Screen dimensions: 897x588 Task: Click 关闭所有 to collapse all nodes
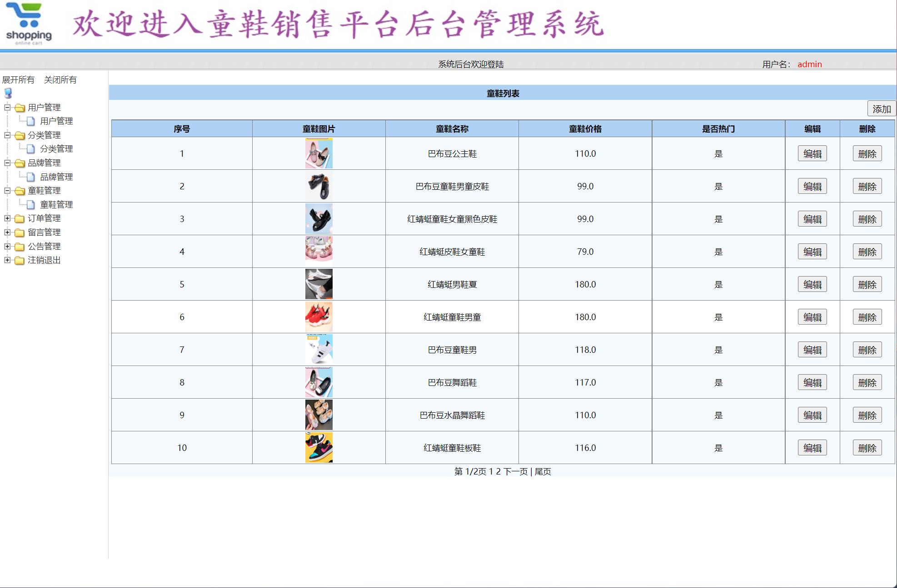tap(60, 80)
